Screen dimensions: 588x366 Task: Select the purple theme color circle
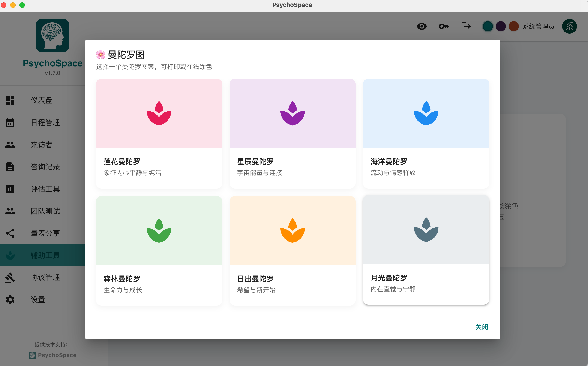501,26
